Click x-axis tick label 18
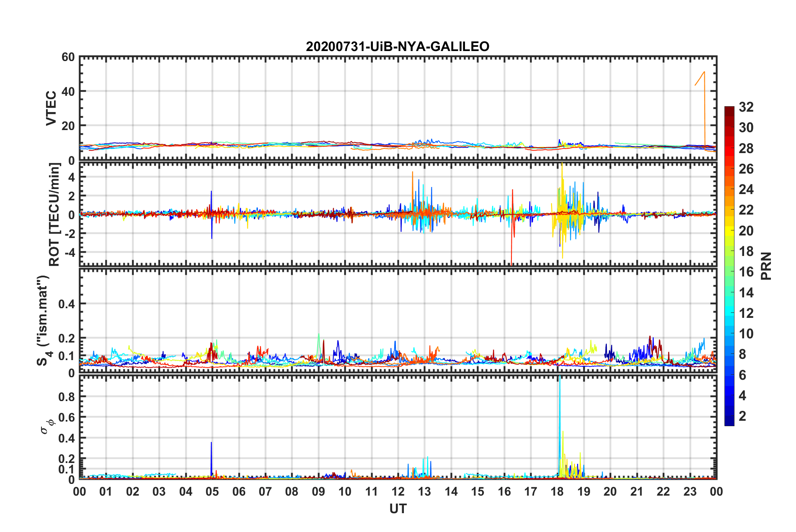796x532 pixels. pyautogui.click(x=557, y=491)
